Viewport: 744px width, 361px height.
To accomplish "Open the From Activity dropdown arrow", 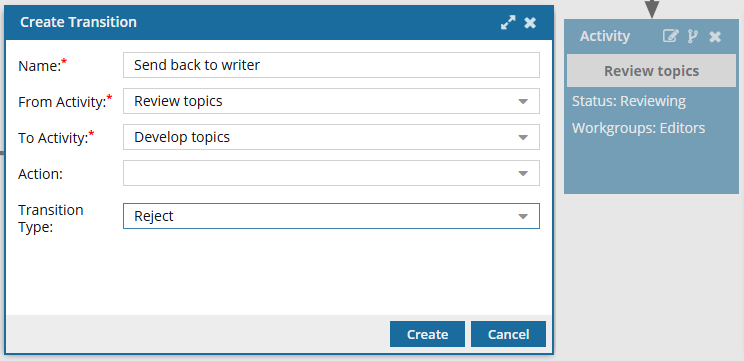I will pyautogui.click(x=523, y=102).
